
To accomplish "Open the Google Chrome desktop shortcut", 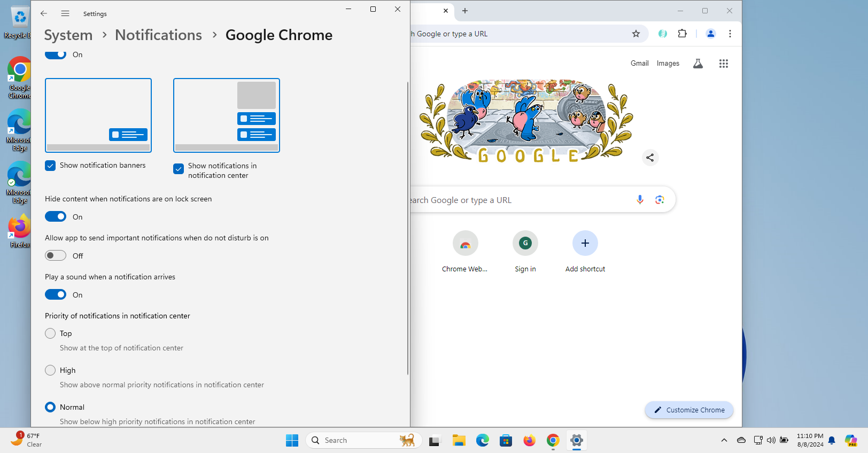I will coord(19,78).
